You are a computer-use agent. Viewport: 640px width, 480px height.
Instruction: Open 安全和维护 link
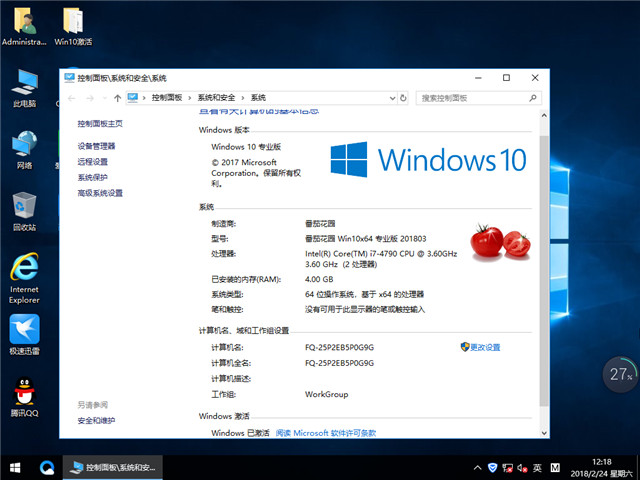(x=96, y=420)
